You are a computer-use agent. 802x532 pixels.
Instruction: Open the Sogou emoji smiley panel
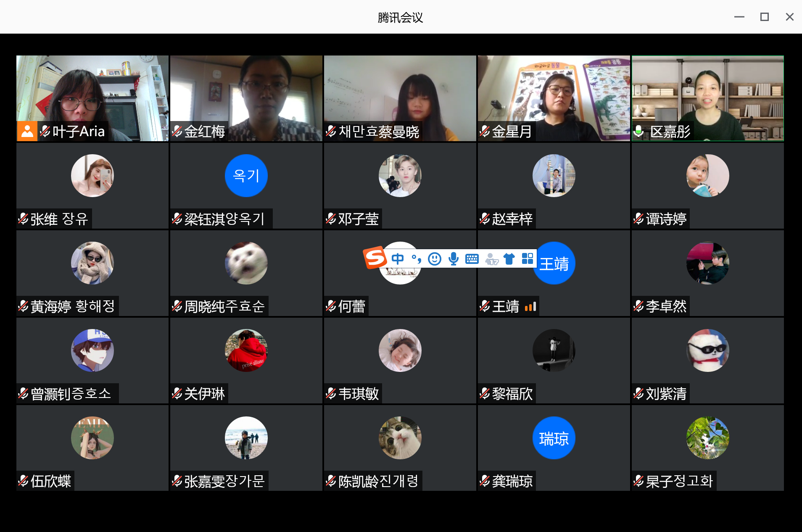coord(435,258)
